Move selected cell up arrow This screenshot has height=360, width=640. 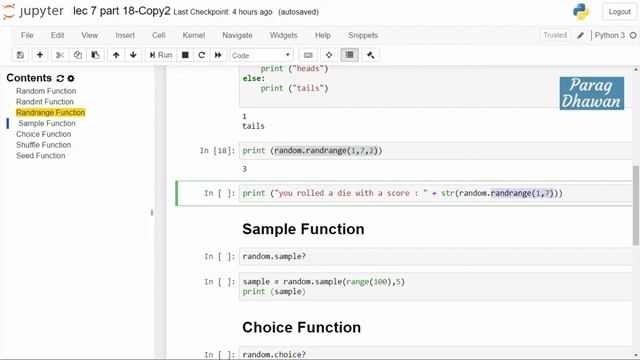(x=116, y=55)
